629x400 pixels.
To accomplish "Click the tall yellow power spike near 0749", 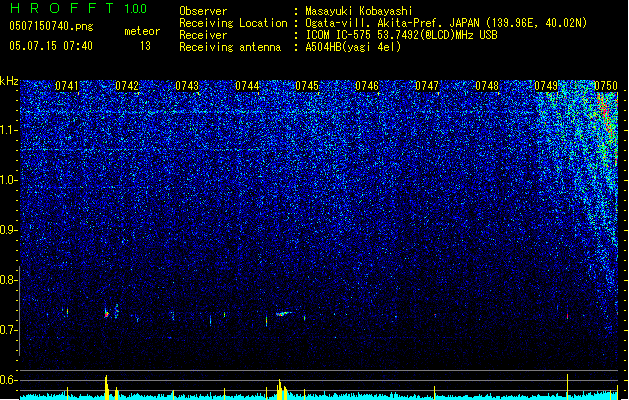I will [x=567, y=386].
